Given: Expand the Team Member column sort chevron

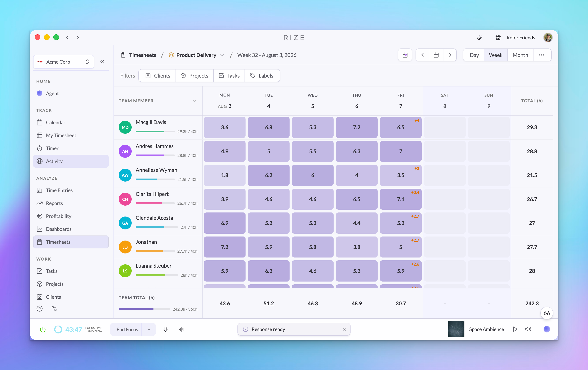Looking at the screenshot, I should click(x=195, y=101).
